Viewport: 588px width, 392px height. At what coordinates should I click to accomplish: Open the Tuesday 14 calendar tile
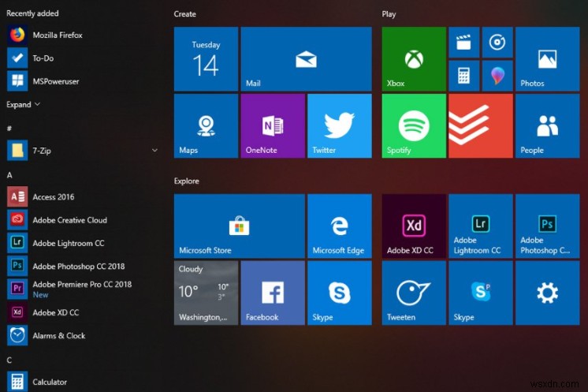coord(206,59)
